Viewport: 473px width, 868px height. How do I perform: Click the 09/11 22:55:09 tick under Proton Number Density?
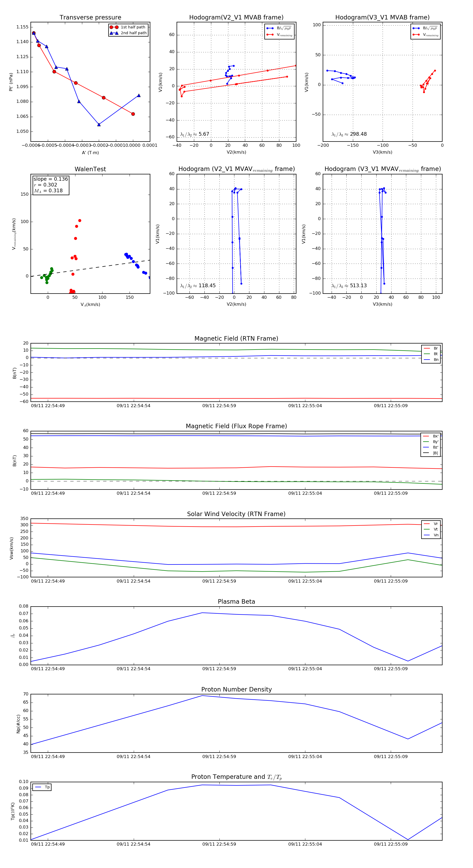coord(390,756)
